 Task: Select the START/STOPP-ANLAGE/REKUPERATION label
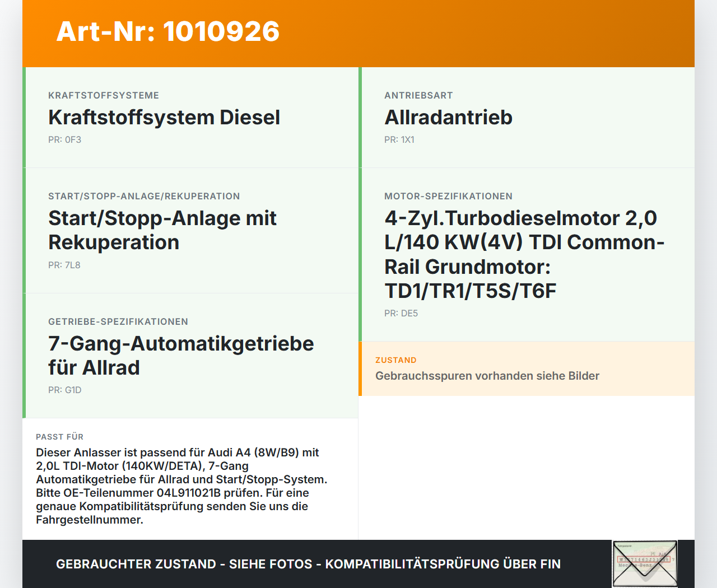144,197
